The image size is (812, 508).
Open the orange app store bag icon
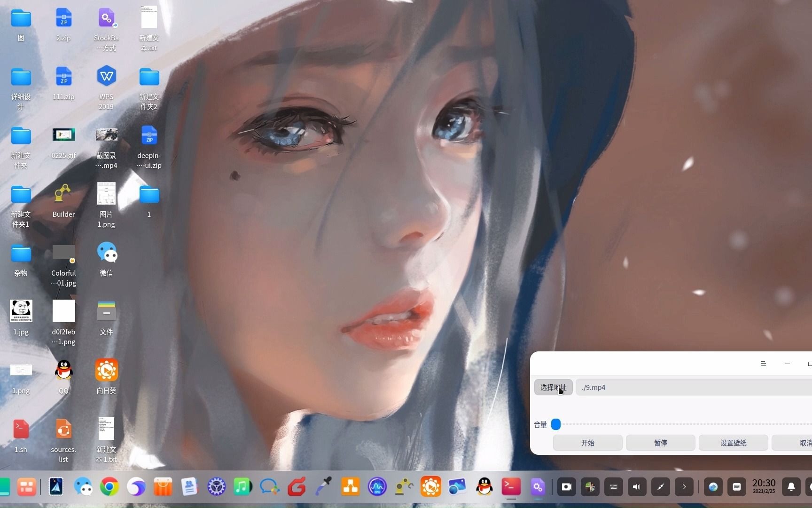[163, 487]
